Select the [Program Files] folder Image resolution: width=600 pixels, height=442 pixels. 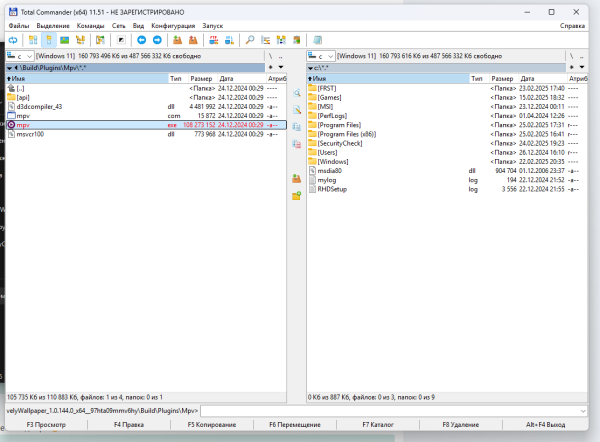point(339,124)
